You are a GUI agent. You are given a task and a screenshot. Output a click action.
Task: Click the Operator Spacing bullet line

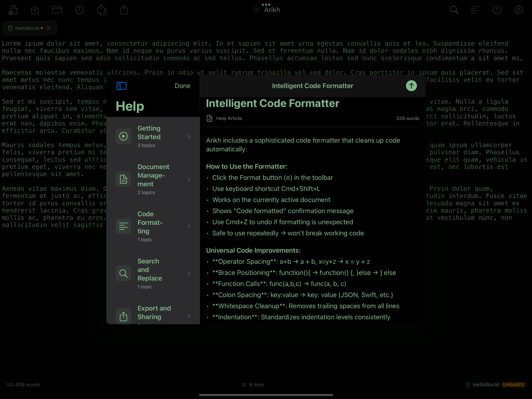point(291,261)
